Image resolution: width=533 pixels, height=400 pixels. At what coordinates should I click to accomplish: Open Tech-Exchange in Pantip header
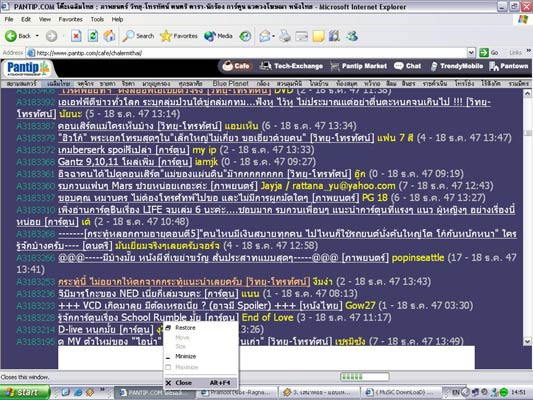coord(291,66)
